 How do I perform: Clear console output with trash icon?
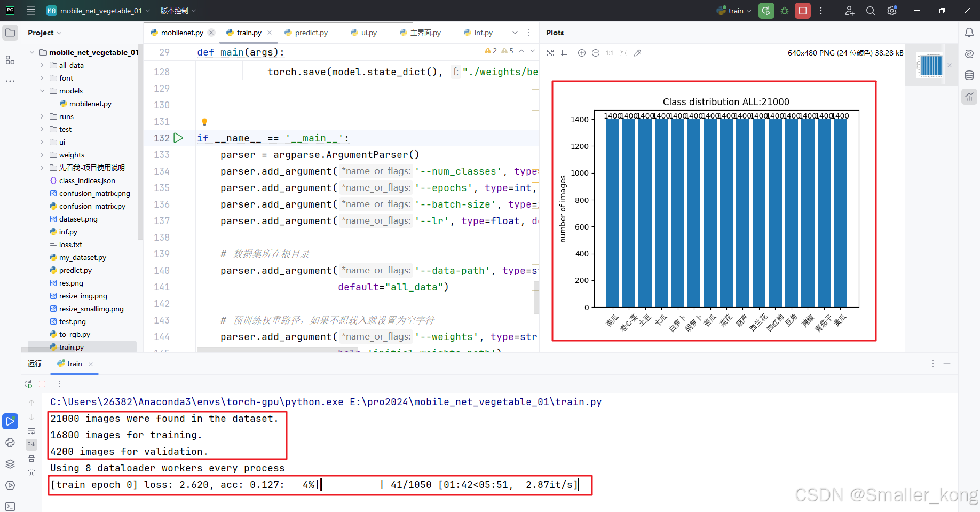click(31, 472)
